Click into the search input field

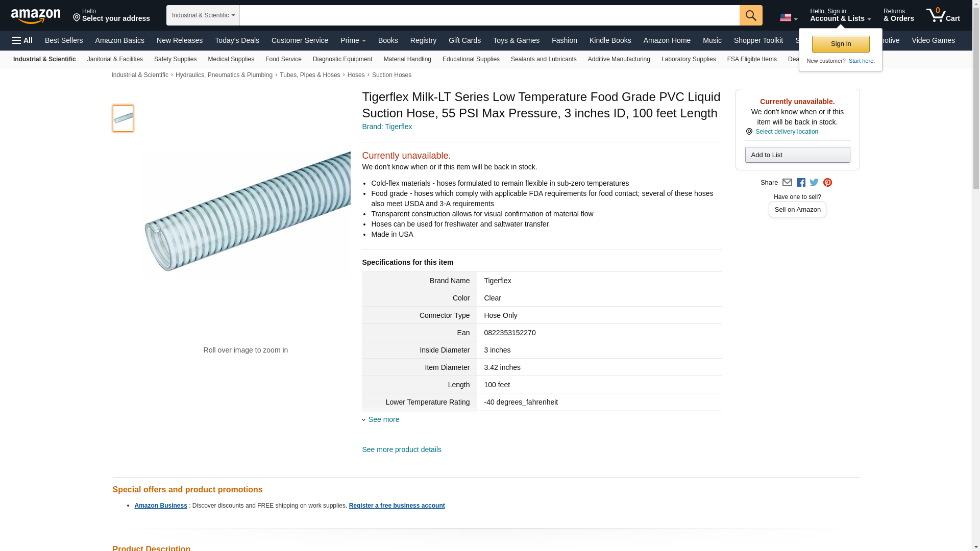[489, 15]
